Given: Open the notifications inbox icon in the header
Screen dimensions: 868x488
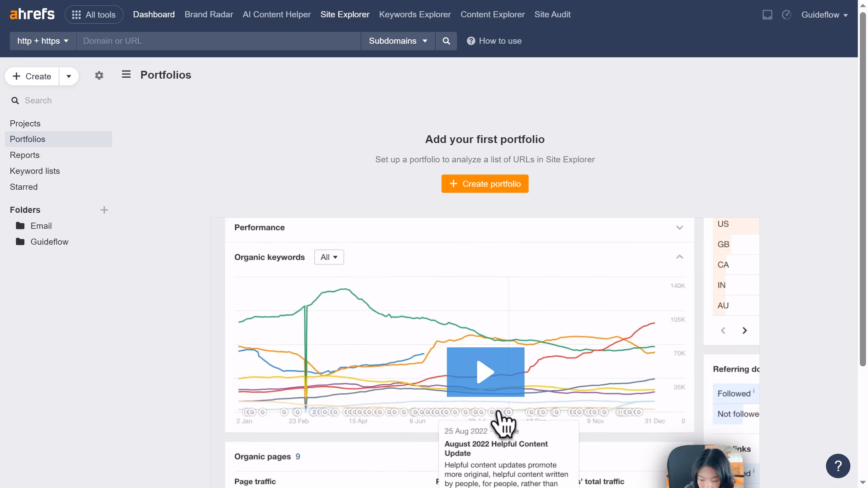Looking at the screenshot, I should [x=767, y=15].
